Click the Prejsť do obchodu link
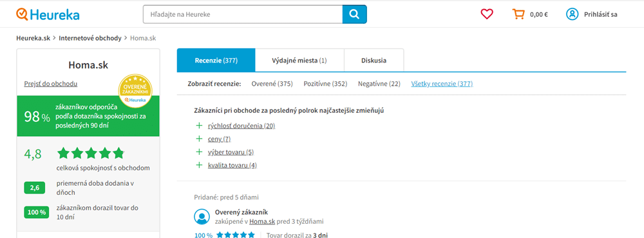 tap(51, 84)
